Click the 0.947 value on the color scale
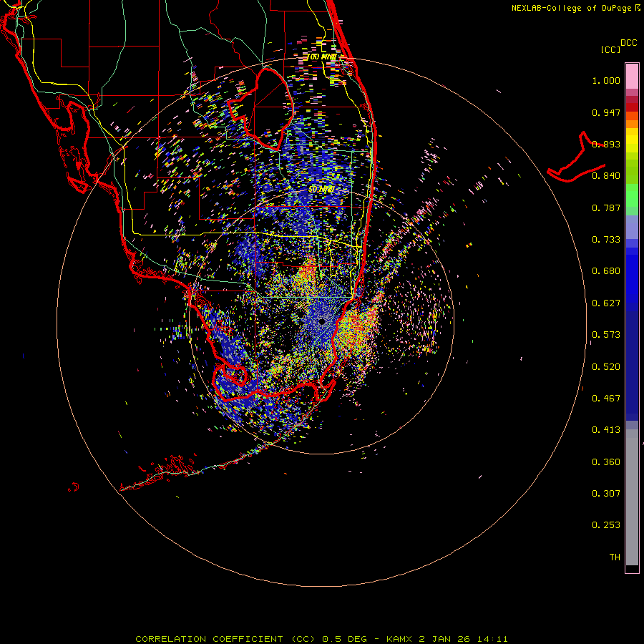The width and height of the screenshot is (644, 644). (x=606, y=112)
